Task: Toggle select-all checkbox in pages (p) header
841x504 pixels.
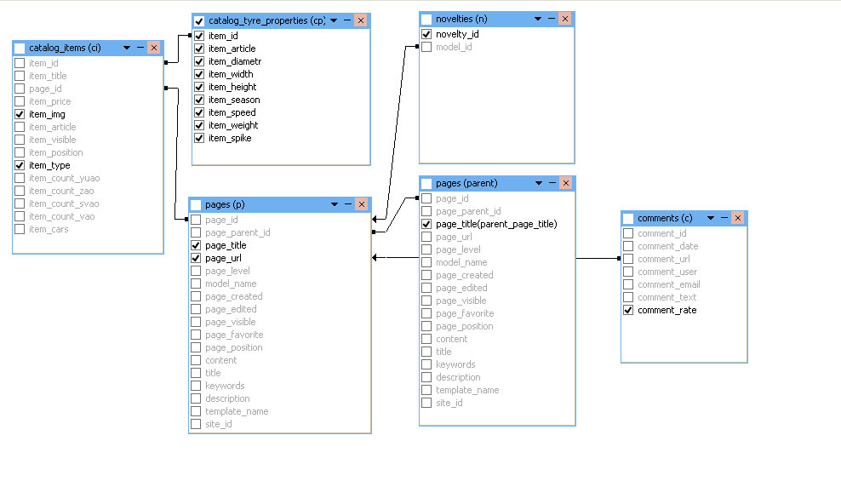Action: pos(196,205)
